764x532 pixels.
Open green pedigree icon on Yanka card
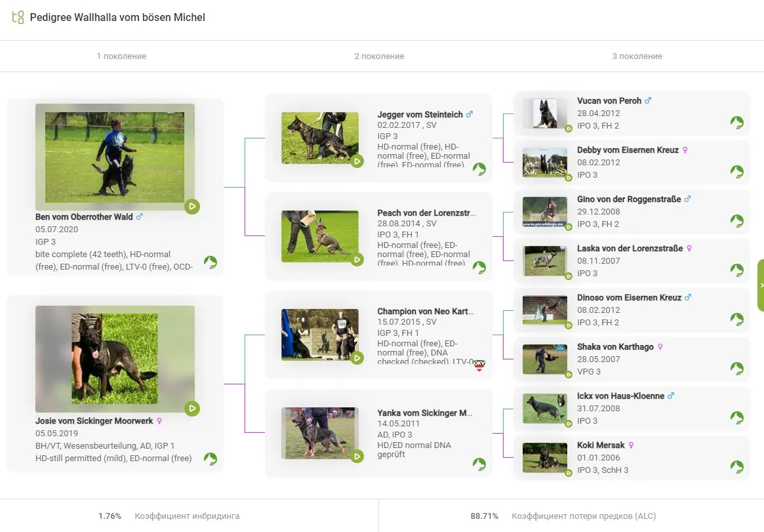click(x=479, y=464)
